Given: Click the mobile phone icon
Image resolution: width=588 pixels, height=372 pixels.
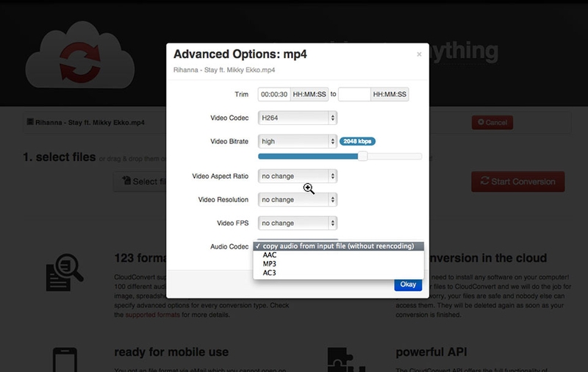Looking at the screenshot, I should coord(65,360).
